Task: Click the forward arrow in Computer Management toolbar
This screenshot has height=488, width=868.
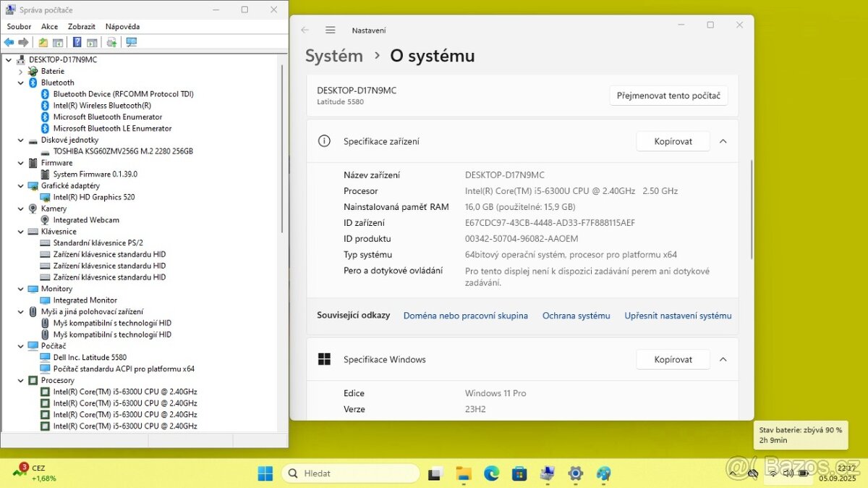Action: pyautogui.click(x=22, y=42)
